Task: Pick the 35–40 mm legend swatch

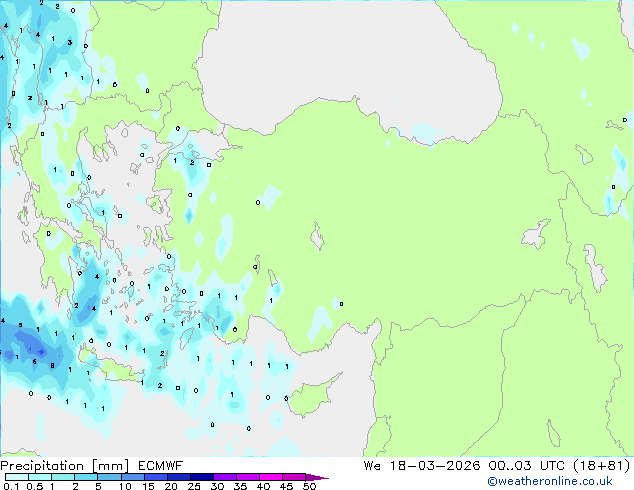Action: 247,477
